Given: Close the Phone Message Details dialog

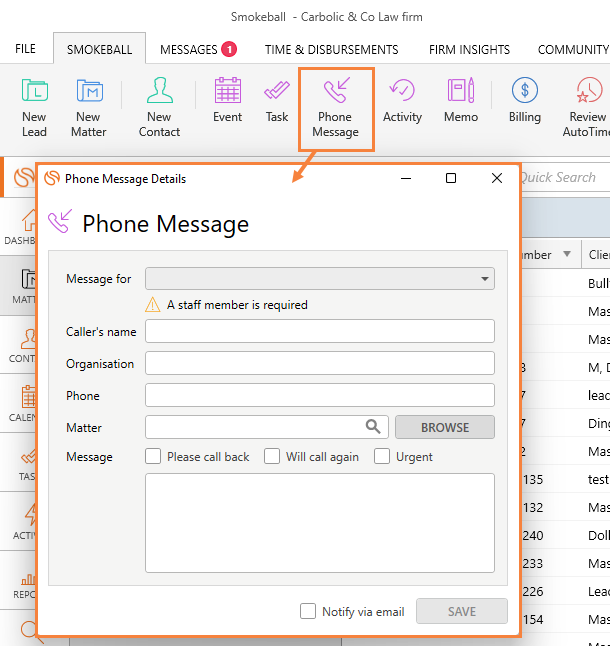Looking at the screenshot, I should pos(497,178).
